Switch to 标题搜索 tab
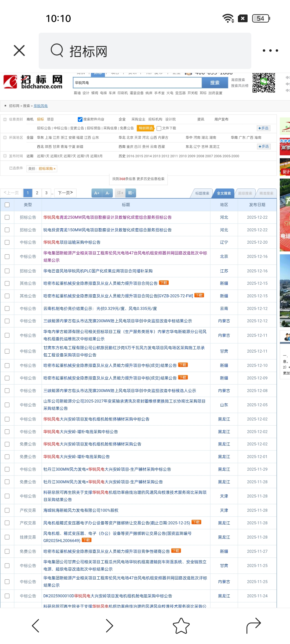Viewport: 290px width, 644px height. coord(202,193)
